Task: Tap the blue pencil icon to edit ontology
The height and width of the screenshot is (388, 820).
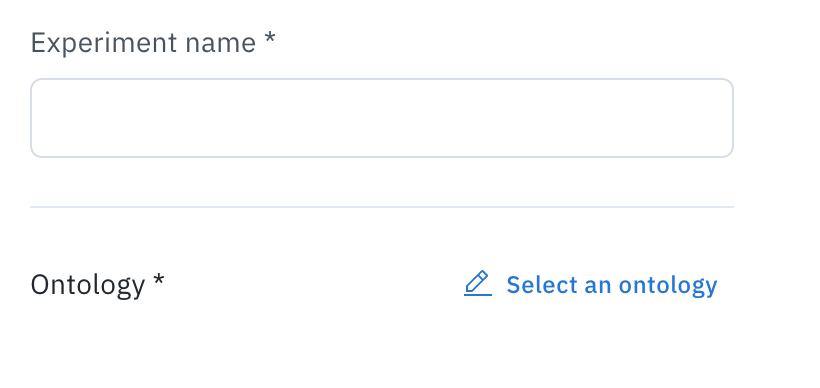Action: 477,283
